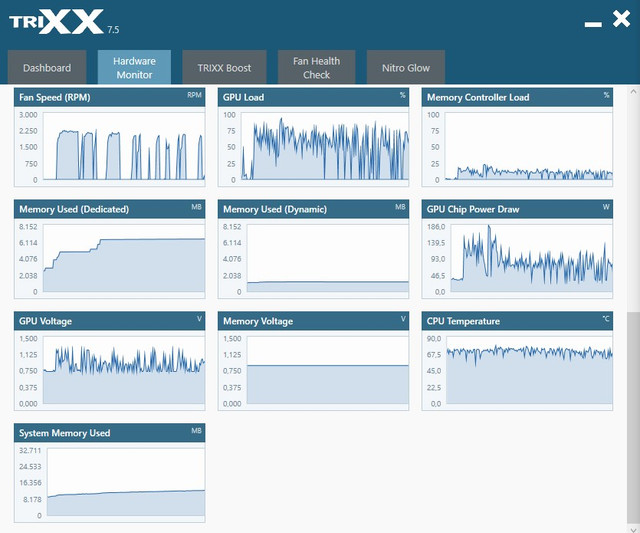
Task: Click the W unit on GPU Chip Power Draw
Action: pyautogui.click(x=606, y=207)
